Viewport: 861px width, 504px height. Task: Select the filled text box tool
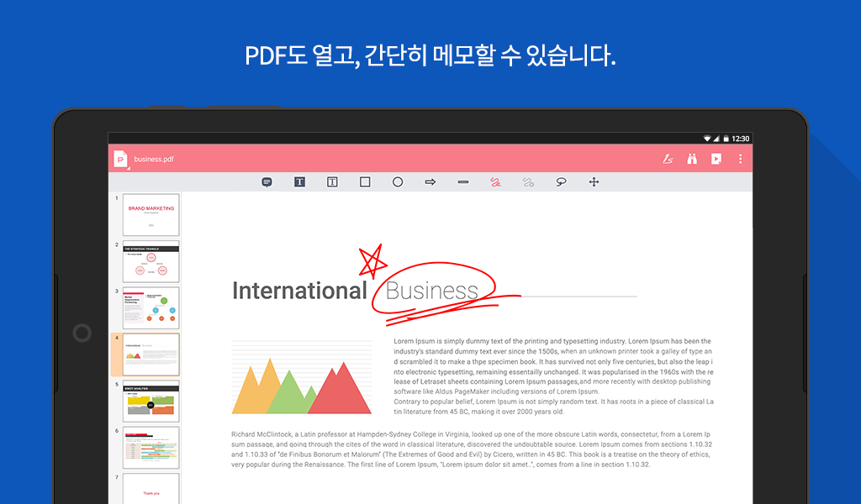tap(299, 182)
